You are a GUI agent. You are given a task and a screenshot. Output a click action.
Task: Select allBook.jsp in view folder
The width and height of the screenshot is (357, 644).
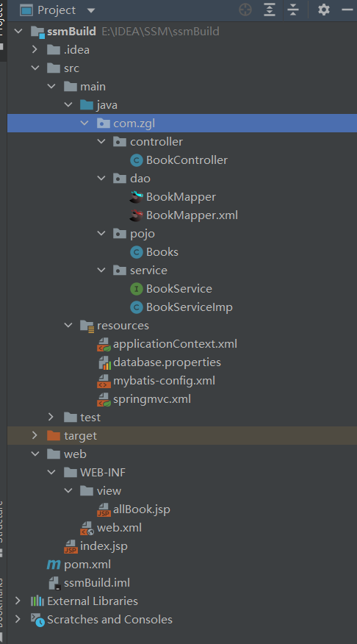[x=142, y=509]
